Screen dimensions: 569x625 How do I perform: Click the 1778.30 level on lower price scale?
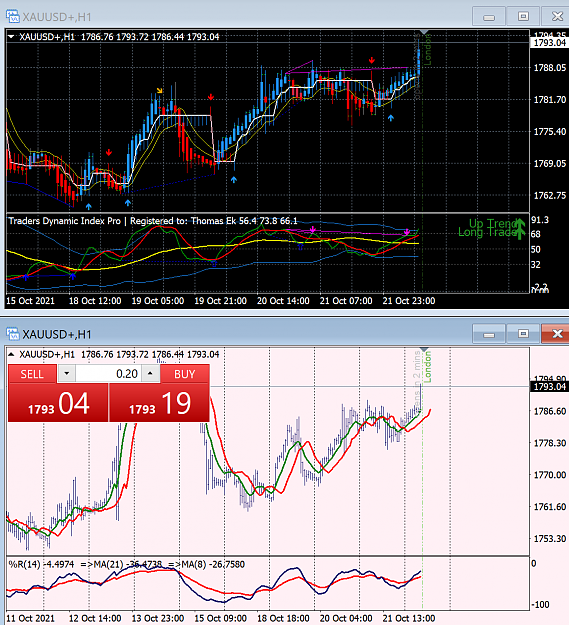coord(550,443)
